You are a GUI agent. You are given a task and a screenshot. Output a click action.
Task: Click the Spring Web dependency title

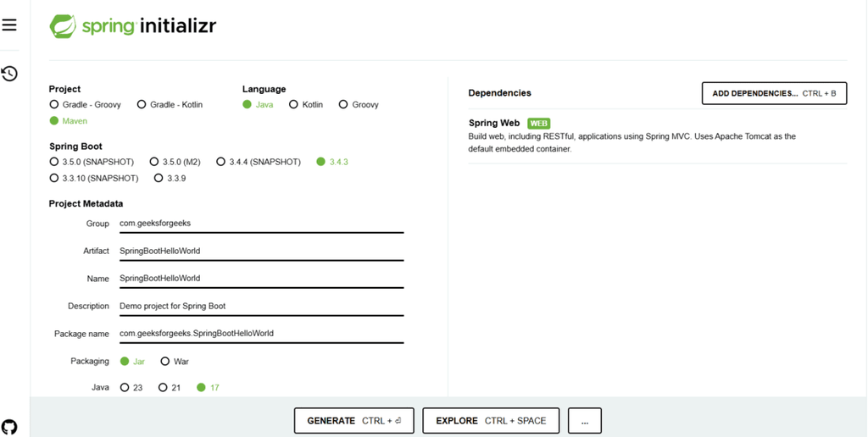pyautogui.click(x=494, y=124)
